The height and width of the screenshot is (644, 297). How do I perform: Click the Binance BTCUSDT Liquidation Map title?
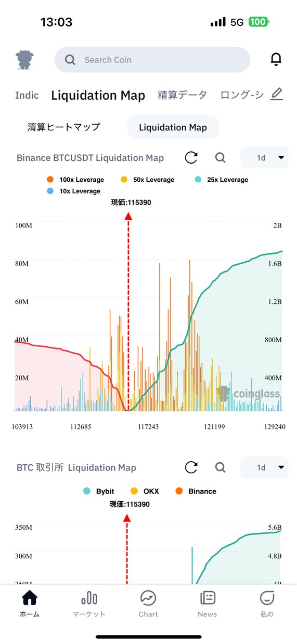[90, 158]
